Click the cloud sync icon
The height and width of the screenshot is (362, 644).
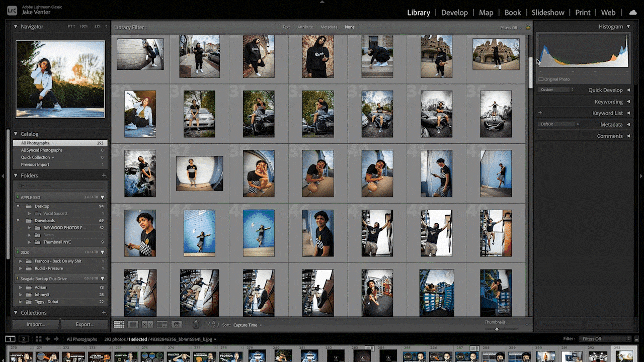point(632,13)
